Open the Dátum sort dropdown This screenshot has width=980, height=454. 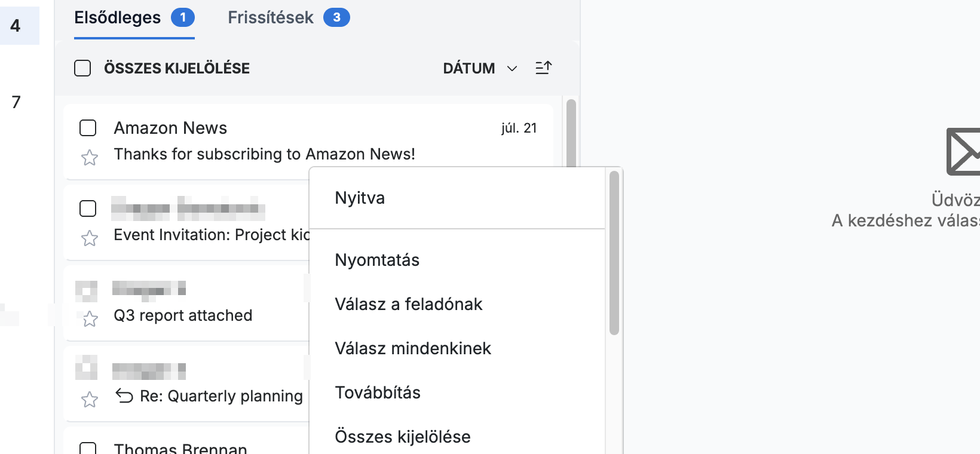coord(480,68)
